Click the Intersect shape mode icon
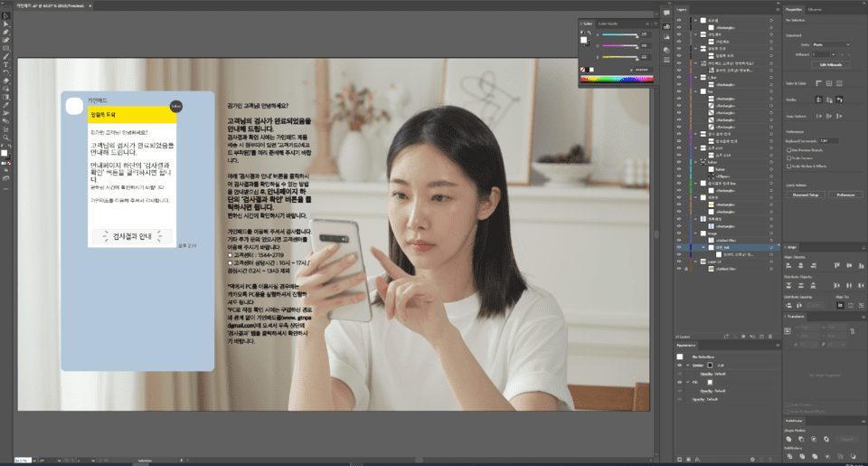The image size is (868, 466). pyautogui.click(x=814, y=439)
